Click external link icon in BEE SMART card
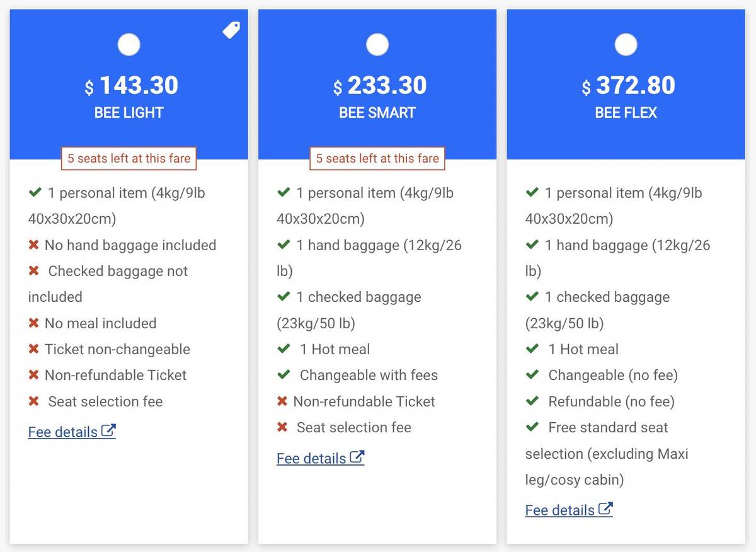Screen dimensions: 756x552 click(x=357, y=457)
